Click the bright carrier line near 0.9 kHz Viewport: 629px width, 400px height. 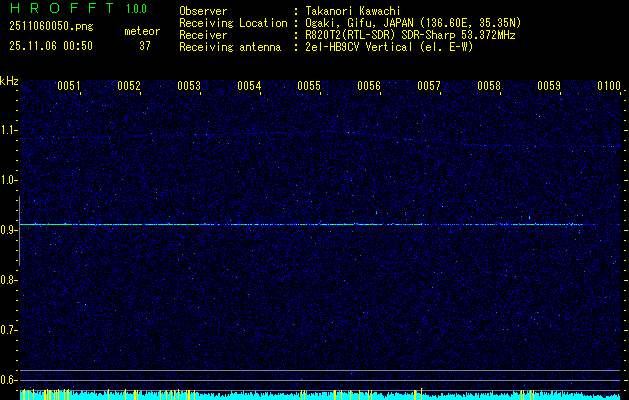(309, 224)
